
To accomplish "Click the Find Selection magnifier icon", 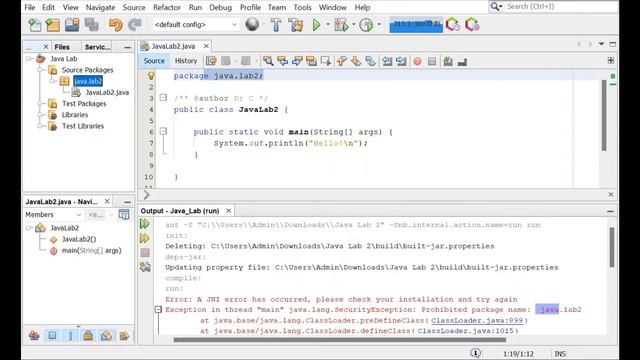I will [268, 61].
